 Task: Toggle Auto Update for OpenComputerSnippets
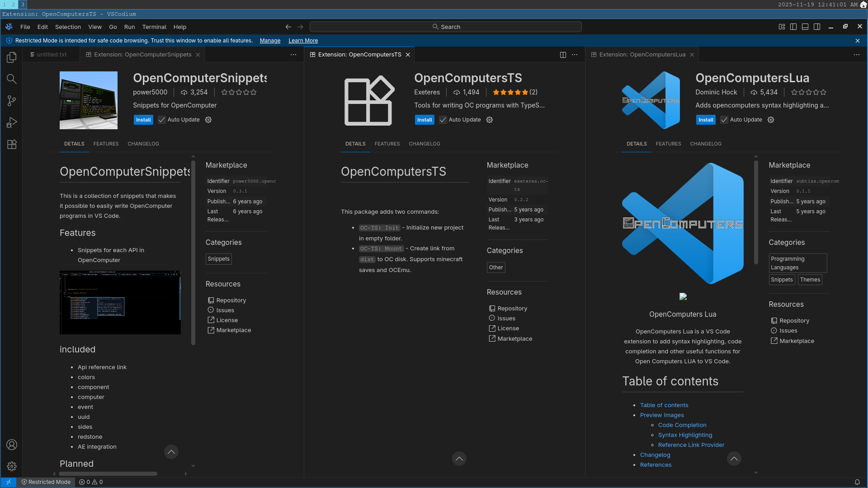162,120
